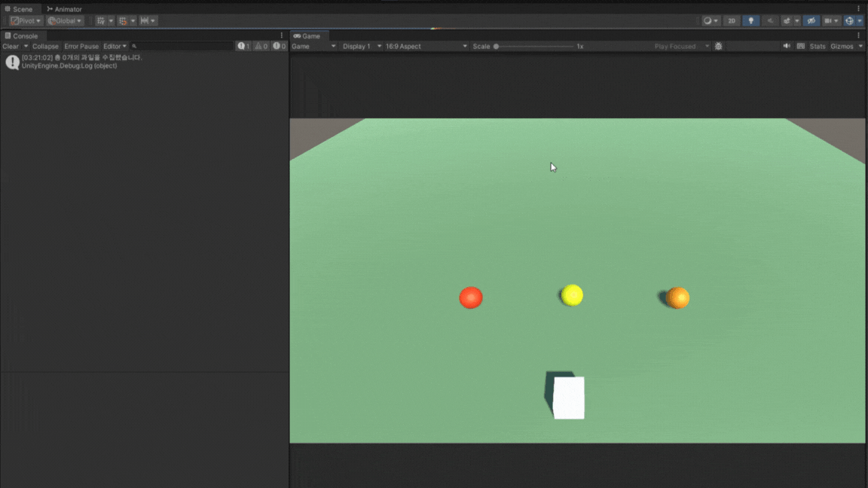Toggle the grid snapping icon

[x=123, y=21]
